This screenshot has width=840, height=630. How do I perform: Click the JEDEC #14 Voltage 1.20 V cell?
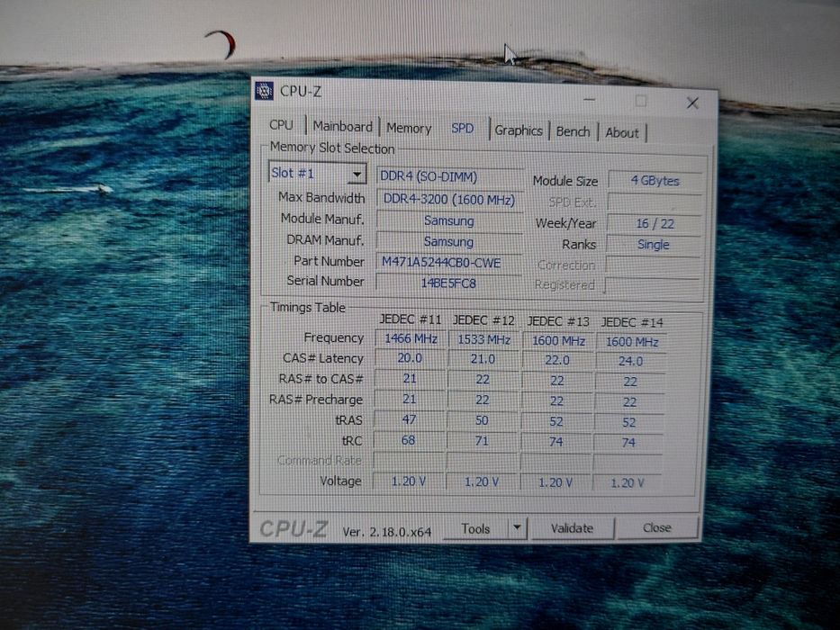[628, 483]
